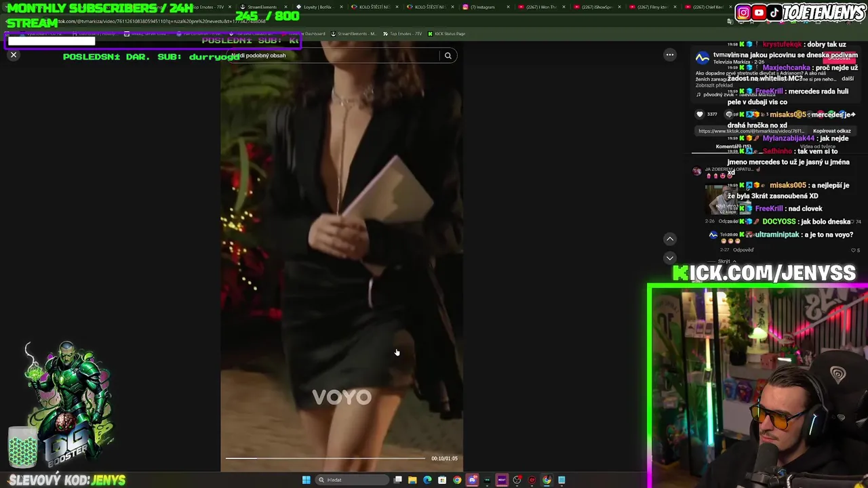Open the Windows Start menu
Viewport: 868px width, 488px height.
point(306,480)
